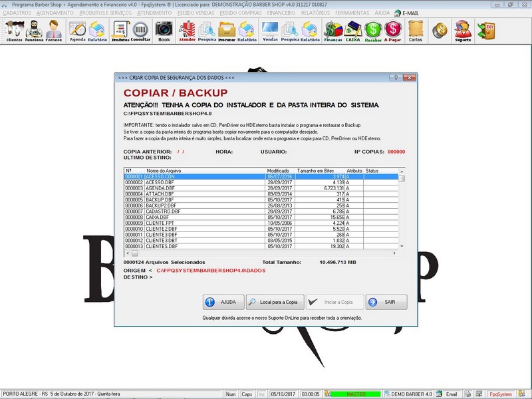Screen dimensions: 532x399
Task: Select the CLIENTES.DBF file row
Action: click(261, 246)
